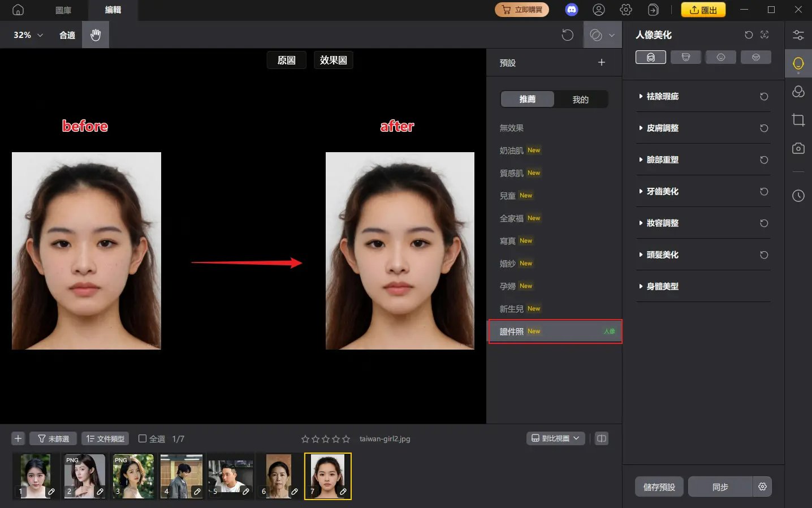
Task: Rate taiwan-girl2.jpg with the third star
Action: coord(326,438)
